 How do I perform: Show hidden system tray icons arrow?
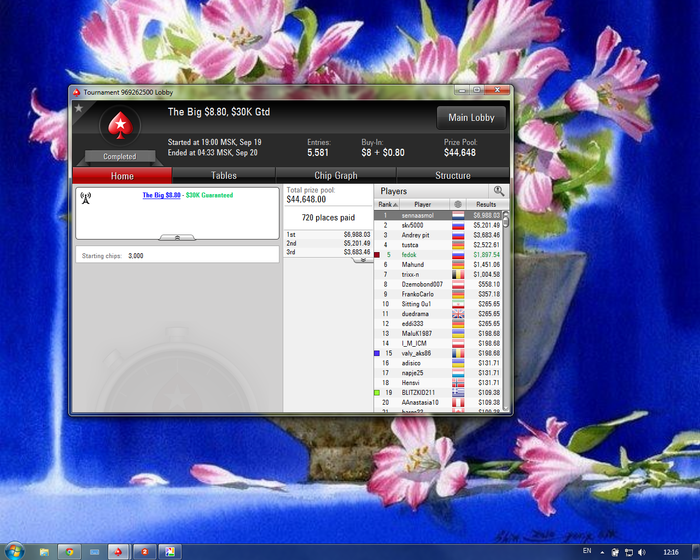click(602, 552)
